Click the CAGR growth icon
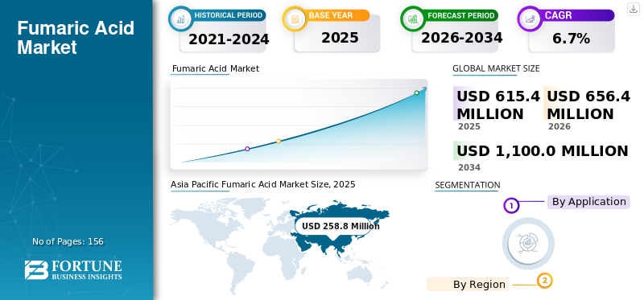The image size is (644, 300). tap(530, 18)
